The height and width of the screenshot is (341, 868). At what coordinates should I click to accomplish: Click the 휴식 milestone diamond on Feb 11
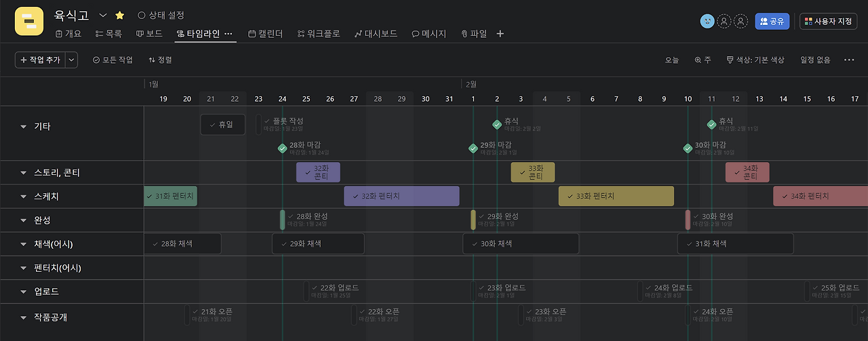(711, 124)
